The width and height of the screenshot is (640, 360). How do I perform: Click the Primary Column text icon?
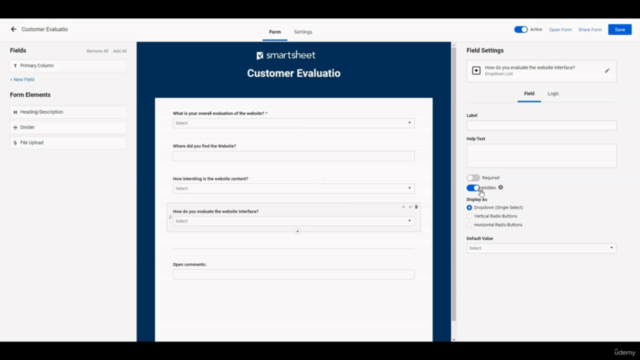(15, 66)
